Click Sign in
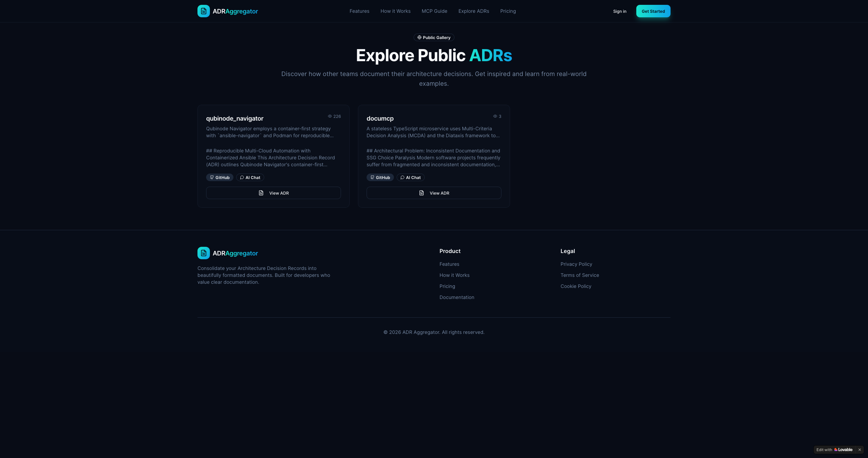This screenshot has width=868, height=458. point(619,11)
